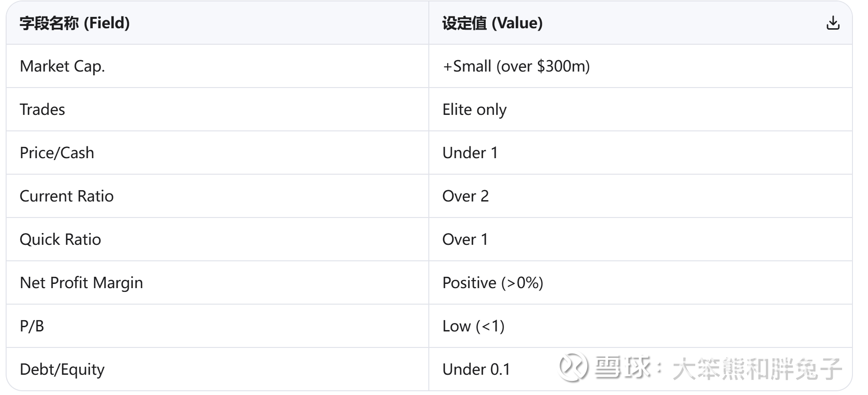
Task: Select the Over 2 value cell
Action: [466, 196]
